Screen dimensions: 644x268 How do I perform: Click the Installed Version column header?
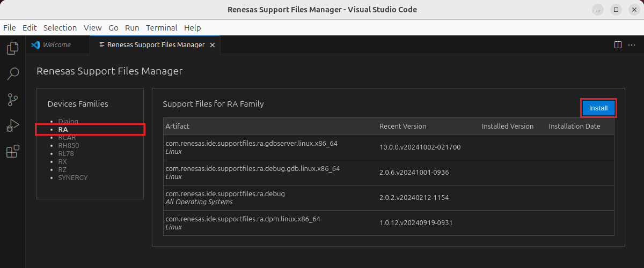(508, 126)
